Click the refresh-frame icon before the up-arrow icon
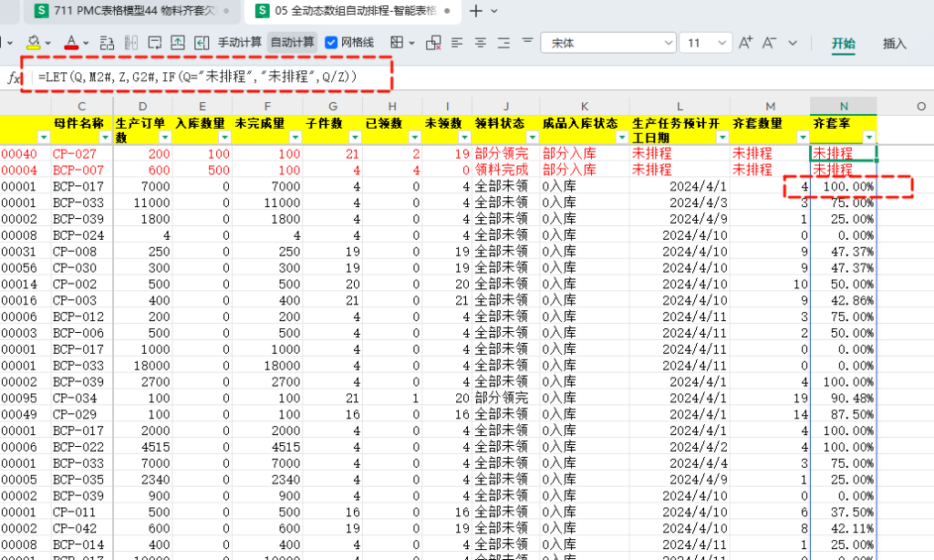This screenshot has width=934, height=560. 155,42
